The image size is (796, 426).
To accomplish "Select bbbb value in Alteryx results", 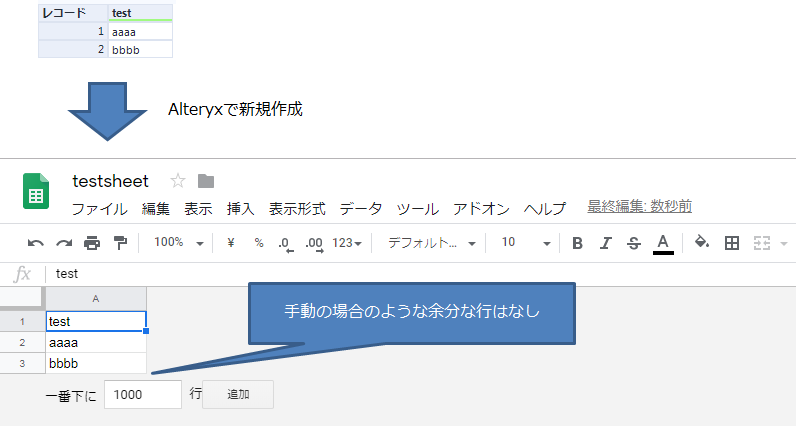I will 140,49.
